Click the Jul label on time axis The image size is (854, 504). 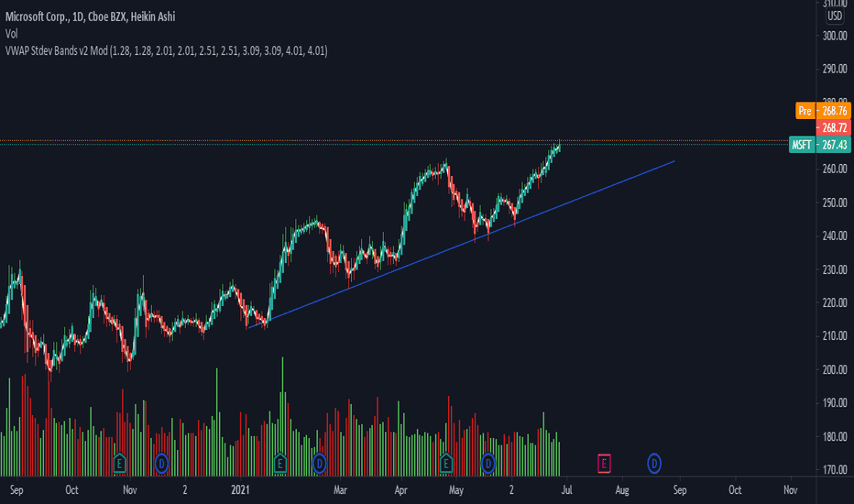[x=567, y=490]
